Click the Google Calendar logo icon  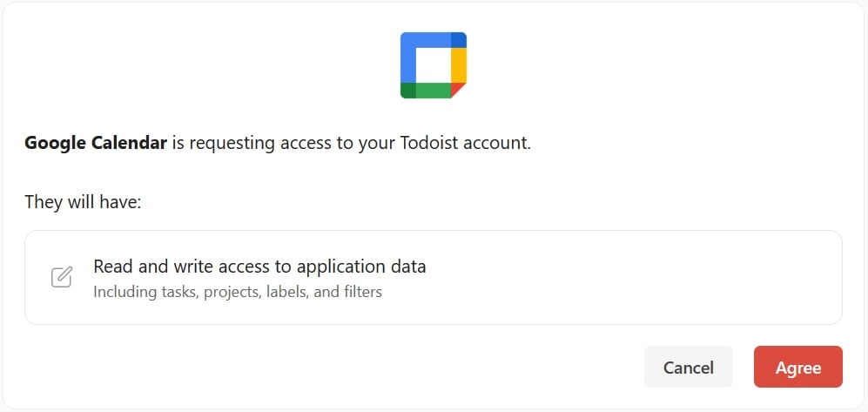[x=434, y=65]
